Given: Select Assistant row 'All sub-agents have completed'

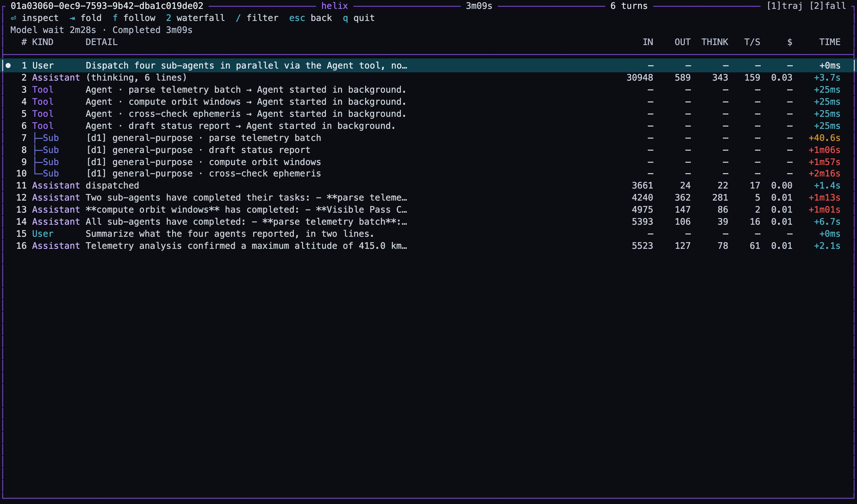Looking at the screenshot, I should coord(428,222).
